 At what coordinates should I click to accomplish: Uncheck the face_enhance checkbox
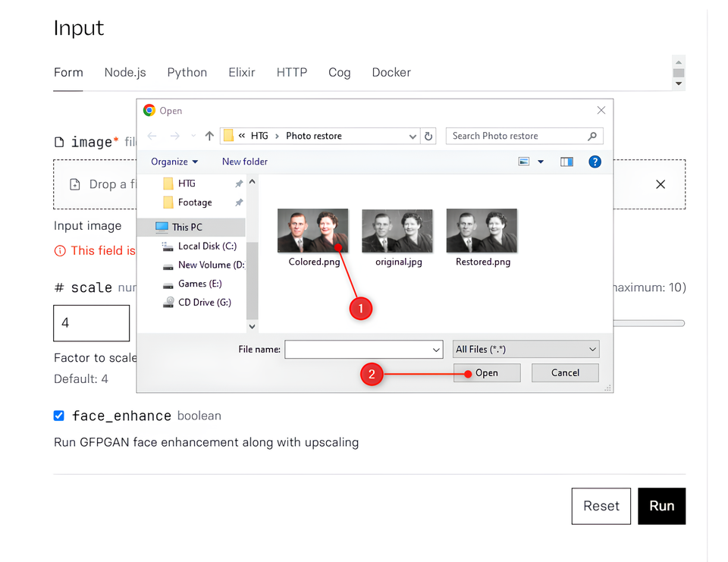pos(58,415)
